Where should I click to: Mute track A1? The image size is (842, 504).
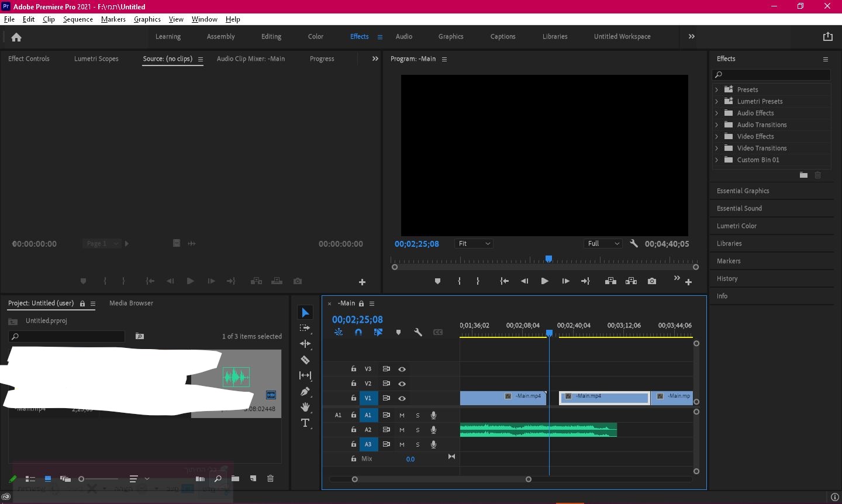click(402, 415)
